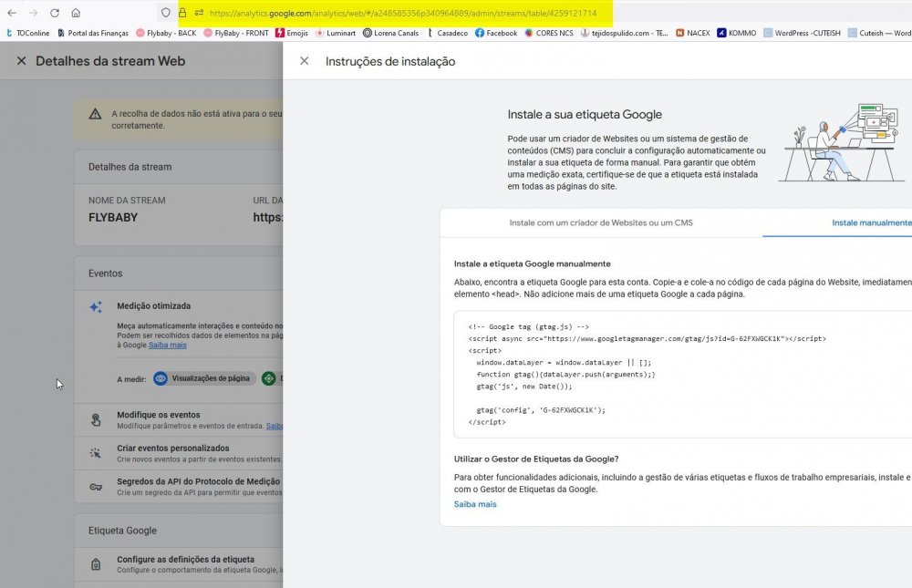
Task: Click the Medição otimizada sparkle icon
Action: point(96,308)
